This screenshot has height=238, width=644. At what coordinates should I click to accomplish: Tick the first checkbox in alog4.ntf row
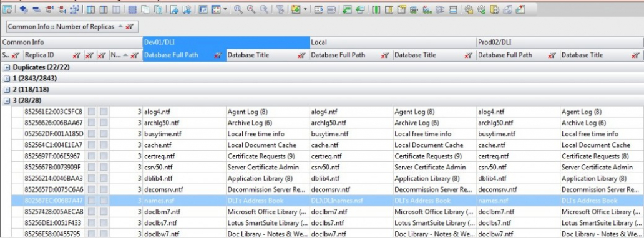(x=91, y=112)
